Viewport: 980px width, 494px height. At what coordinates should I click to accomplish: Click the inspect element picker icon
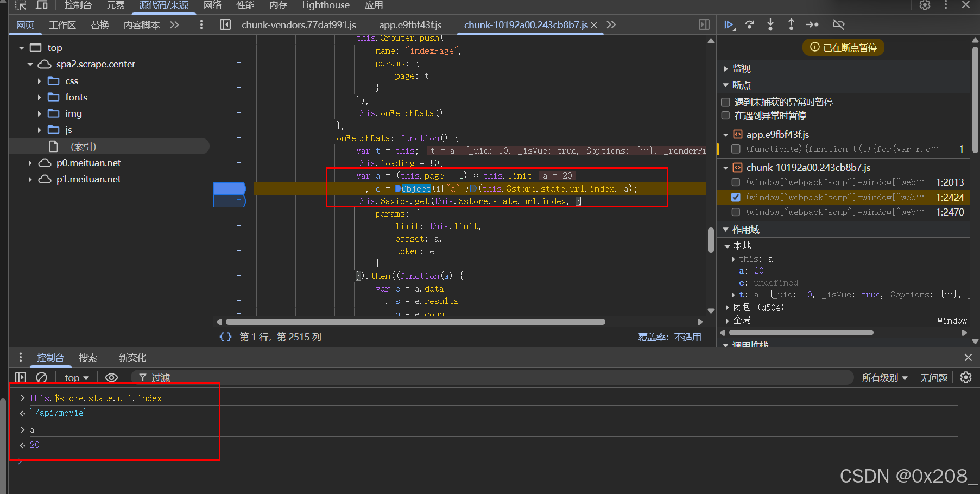coord(21,5)
